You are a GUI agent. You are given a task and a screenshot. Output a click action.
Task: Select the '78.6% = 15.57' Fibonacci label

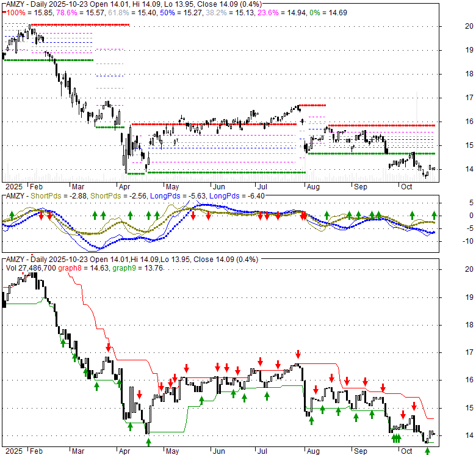pos(81,13)
